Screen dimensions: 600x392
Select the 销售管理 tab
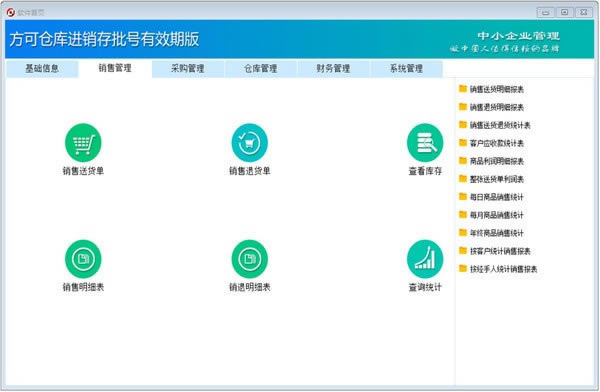[x=115, y=69]
